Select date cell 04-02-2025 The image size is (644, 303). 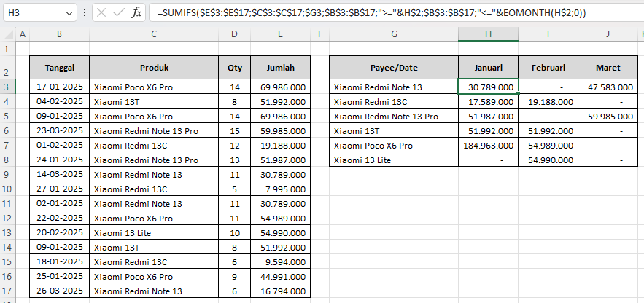[x=60, y=101]
